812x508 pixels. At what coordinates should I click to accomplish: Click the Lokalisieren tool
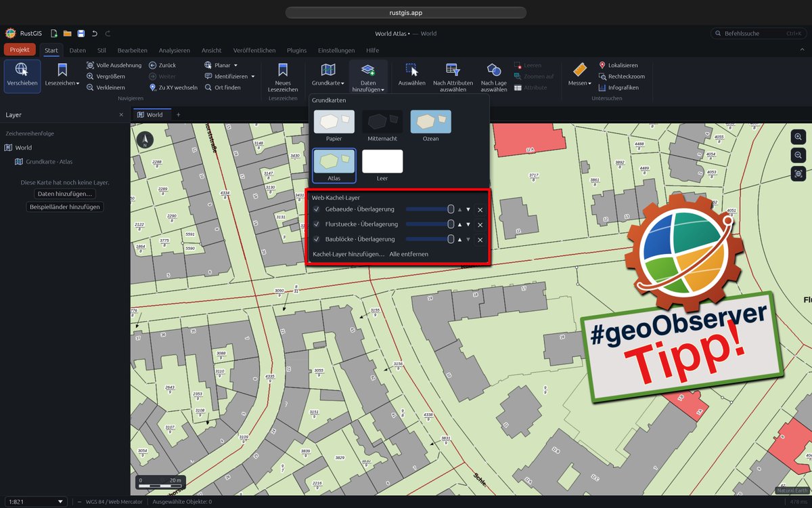618,65
